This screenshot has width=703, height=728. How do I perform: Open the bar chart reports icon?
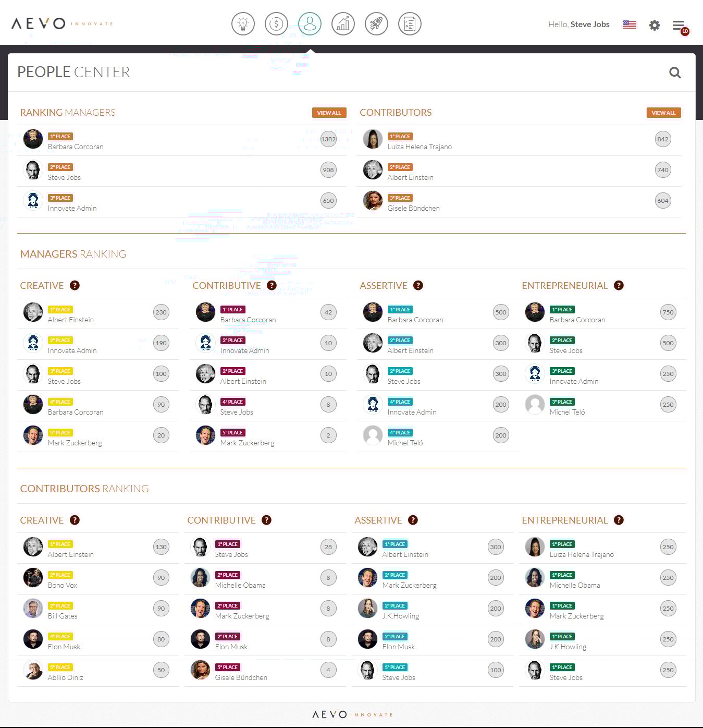pyautogui.click(x=343, y=24)
